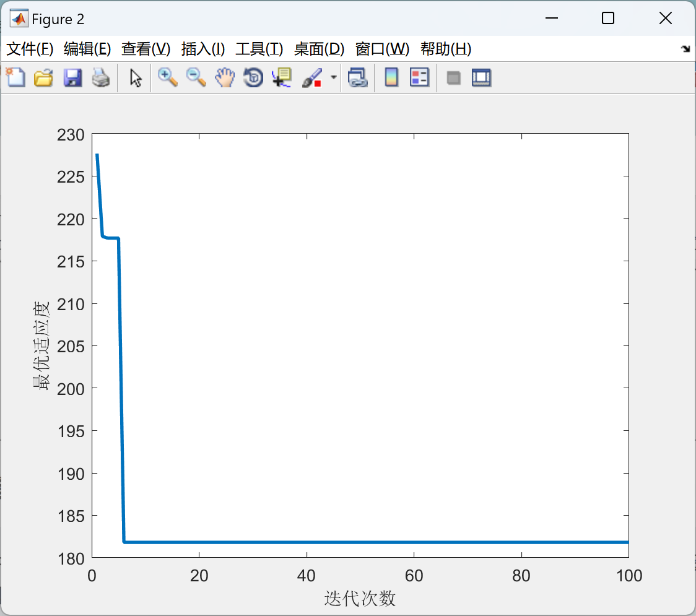The width and height of the screenshot is (696, 616).
Task: Select the Edit Plot arrow tool
Action: (x=136, y=78)
